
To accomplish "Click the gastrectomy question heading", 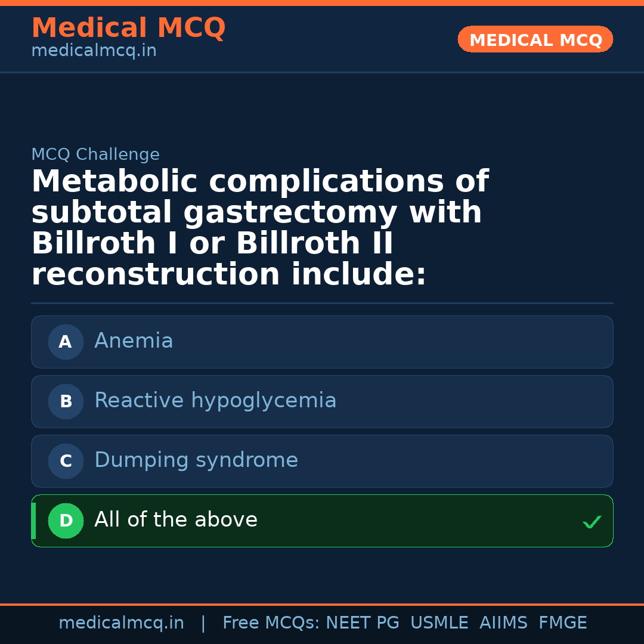I will tap(259, 228).
